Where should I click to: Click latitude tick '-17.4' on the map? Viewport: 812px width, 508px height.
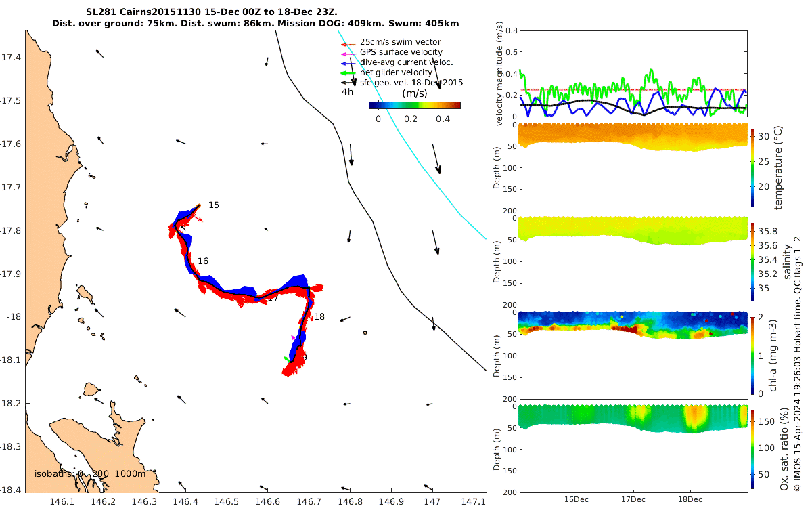pos(10,58)
